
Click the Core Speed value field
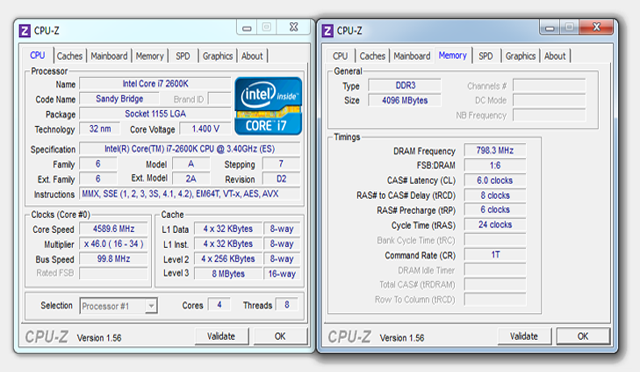[x=113, y=229]
